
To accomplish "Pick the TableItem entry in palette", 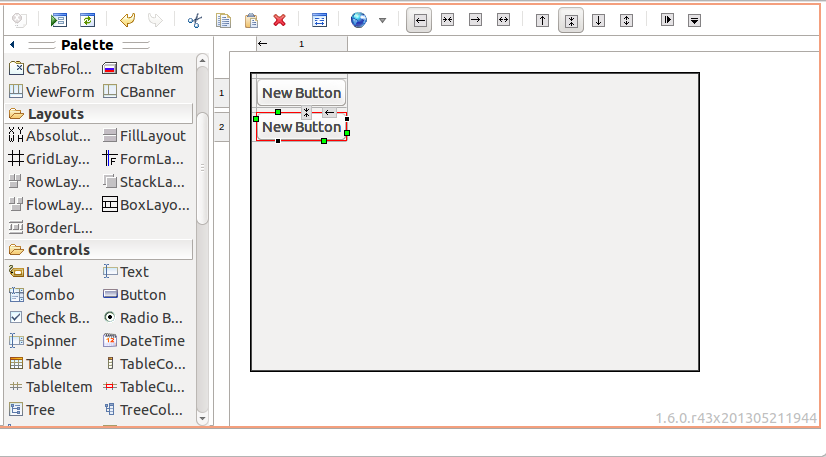I will (x=51, y=387).
